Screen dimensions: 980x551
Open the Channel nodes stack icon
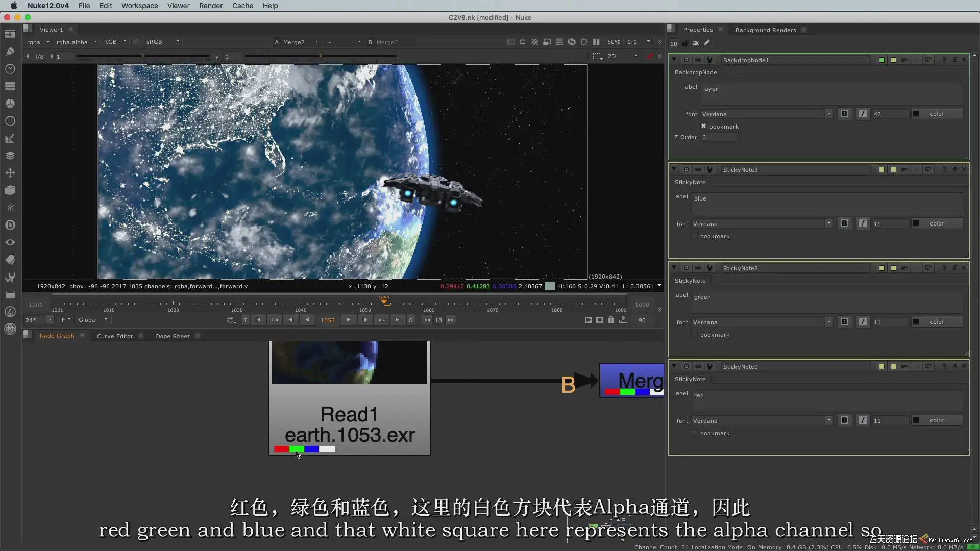tap(10, 86)
